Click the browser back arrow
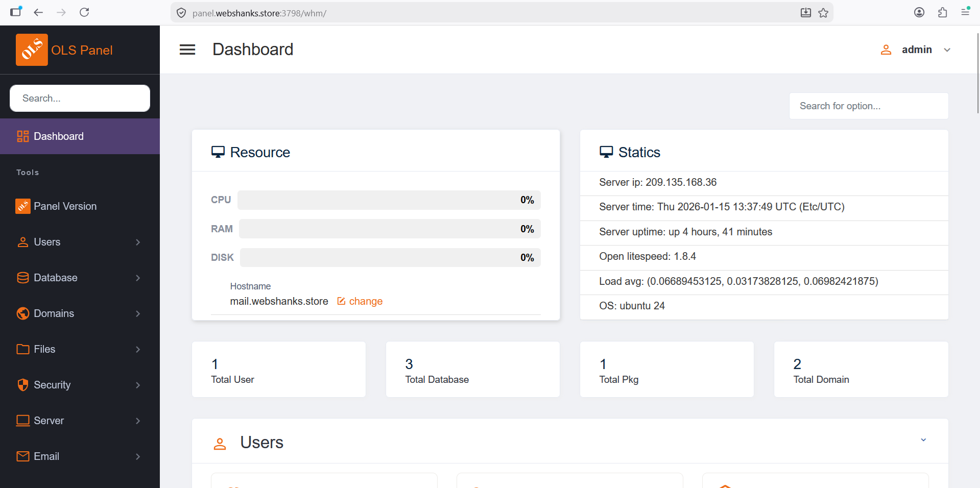 38,12
